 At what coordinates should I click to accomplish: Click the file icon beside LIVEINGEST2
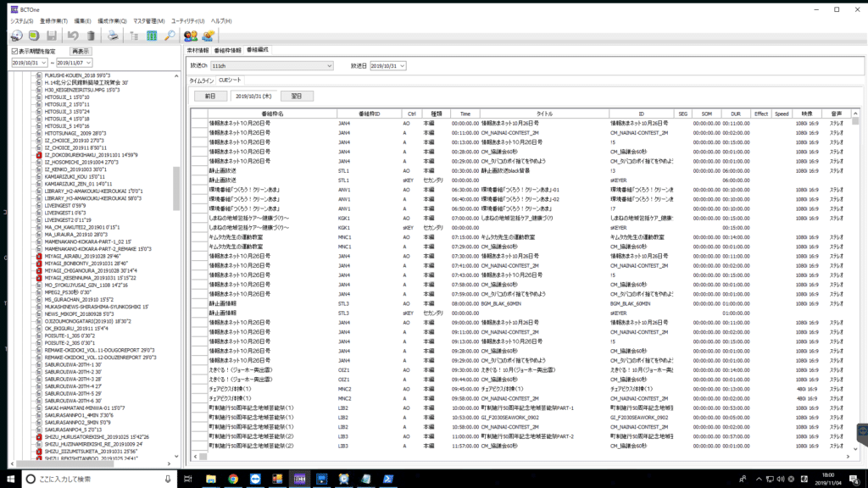click(x=39, y=220)
